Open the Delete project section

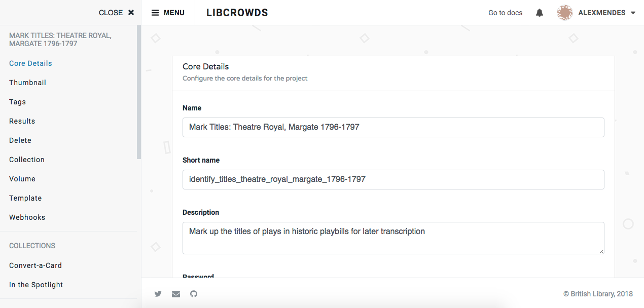20,140
